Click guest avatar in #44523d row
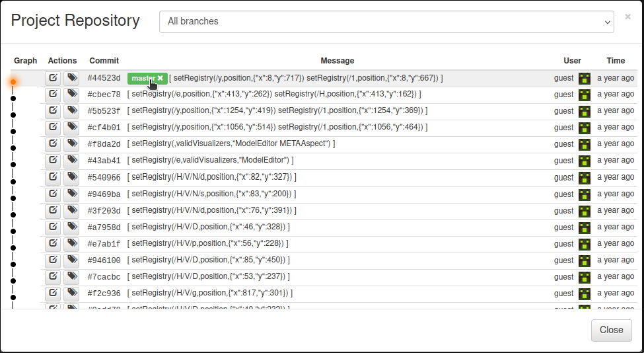Screen dimensions: 644x353 [x=585, y=78]
